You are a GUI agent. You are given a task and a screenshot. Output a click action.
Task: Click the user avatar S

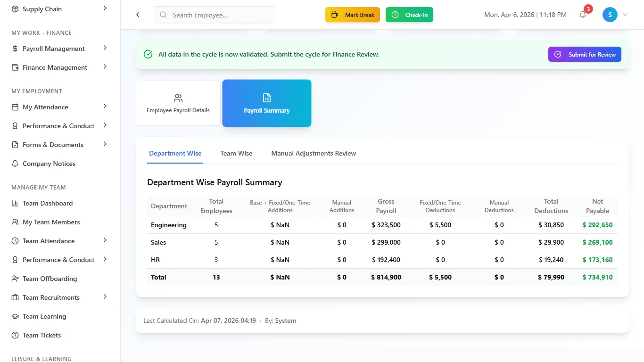click(x=610, y=15)
